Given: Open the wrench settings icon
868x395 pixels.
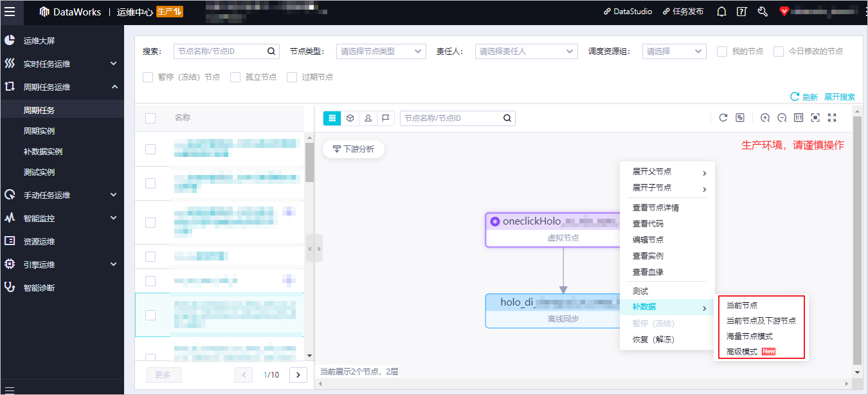Looking at the screenshot, I should (763, 12).
